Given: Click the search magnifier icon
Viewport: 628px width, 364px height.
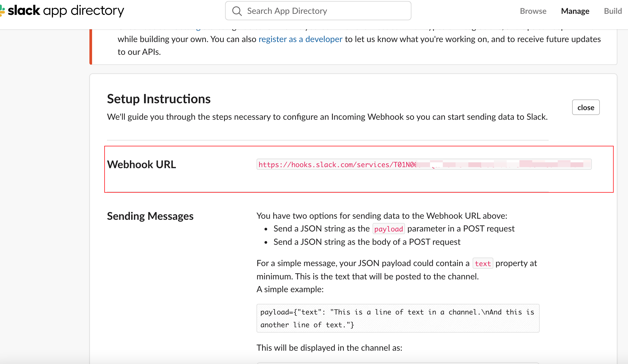Looking at the screenshot, I should pyautogui.click(x=237, y=11).
